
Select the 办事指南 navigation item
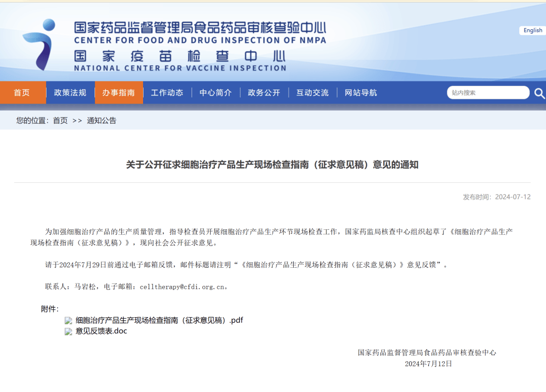point(118,92)
